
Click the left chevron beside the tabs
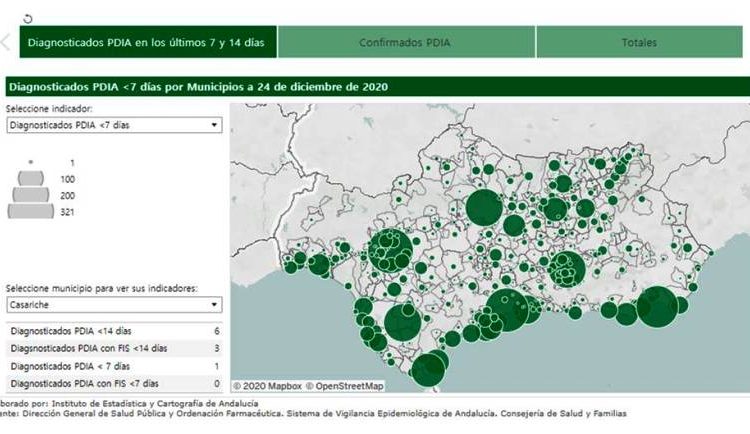coord(6,43)
